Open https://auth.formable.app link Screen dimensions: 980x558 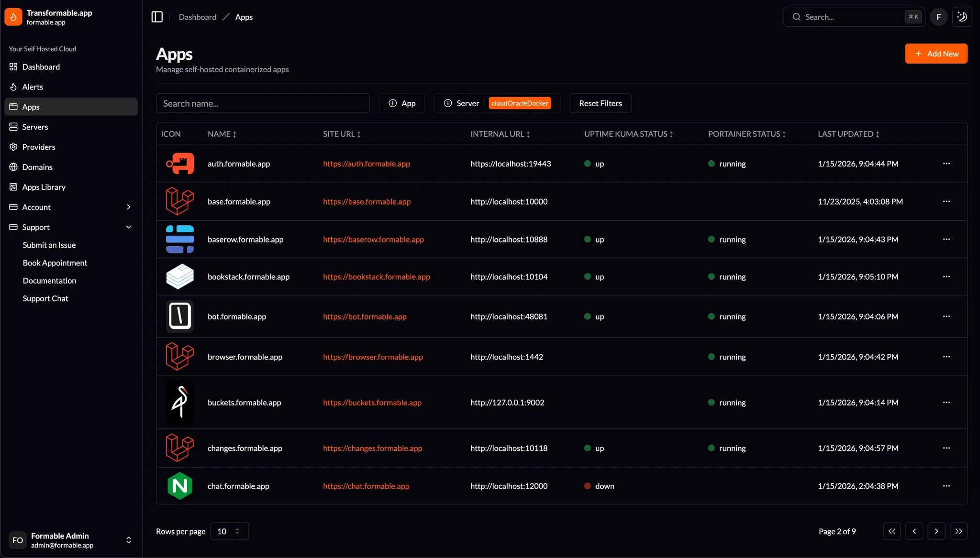click(x=367, y=164)
